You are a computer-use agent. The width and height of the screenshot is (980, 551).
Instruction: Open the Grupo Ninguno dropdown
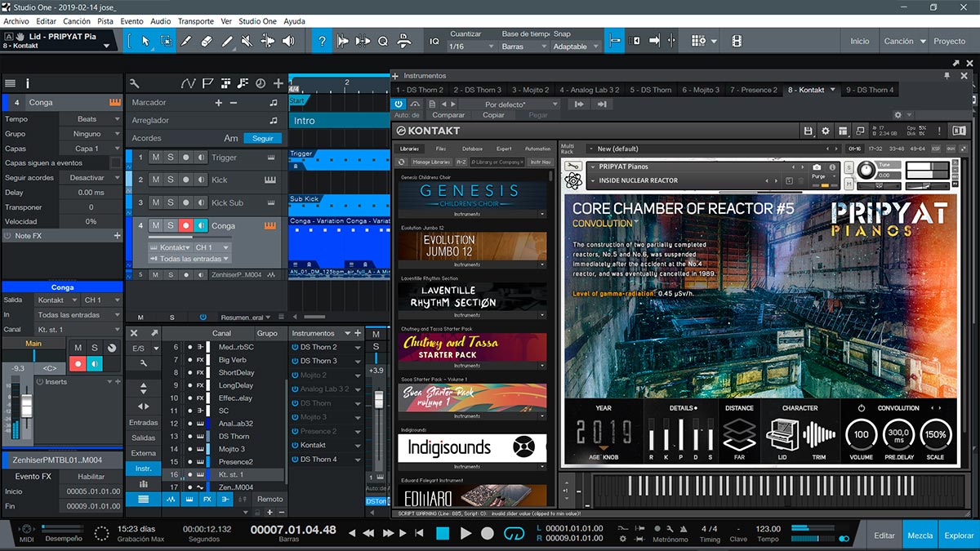(90, 134)
